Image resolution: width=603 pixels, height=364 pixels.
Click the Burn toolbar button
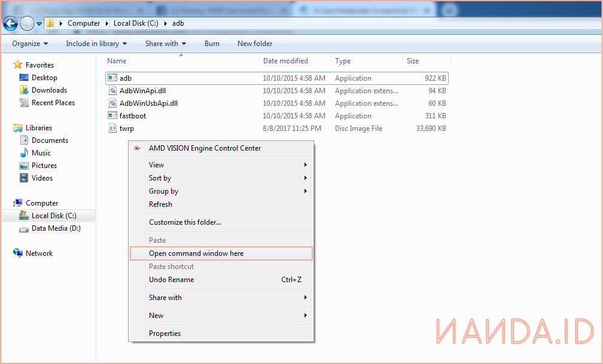pos(212,44)
